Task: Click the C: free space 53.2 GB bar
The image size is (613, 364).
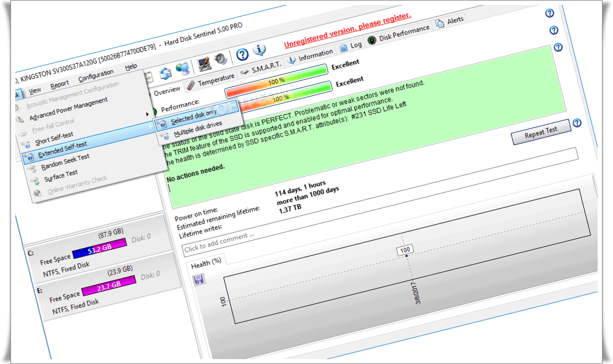Action: (99, 248)
